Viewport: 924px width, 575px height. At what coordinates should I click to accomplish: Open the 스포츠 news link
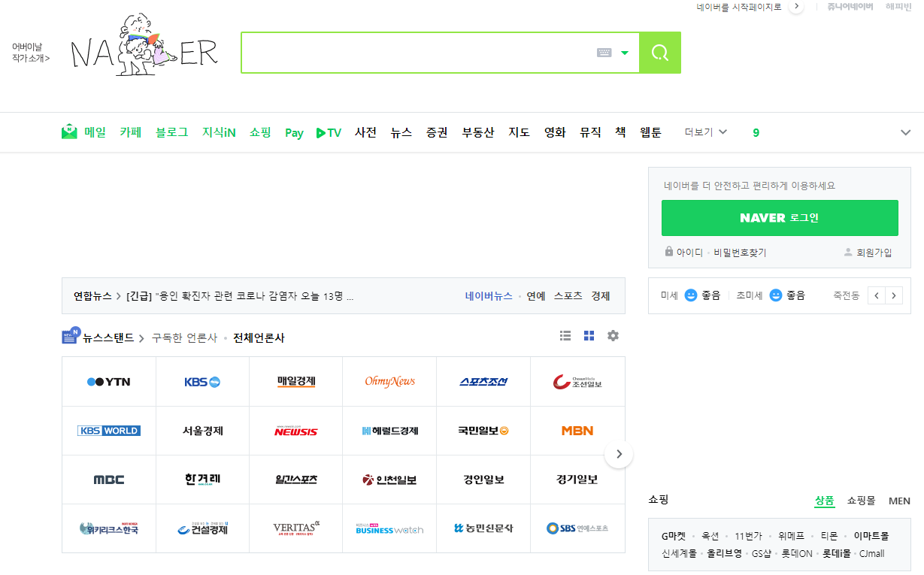coord(568,296)
